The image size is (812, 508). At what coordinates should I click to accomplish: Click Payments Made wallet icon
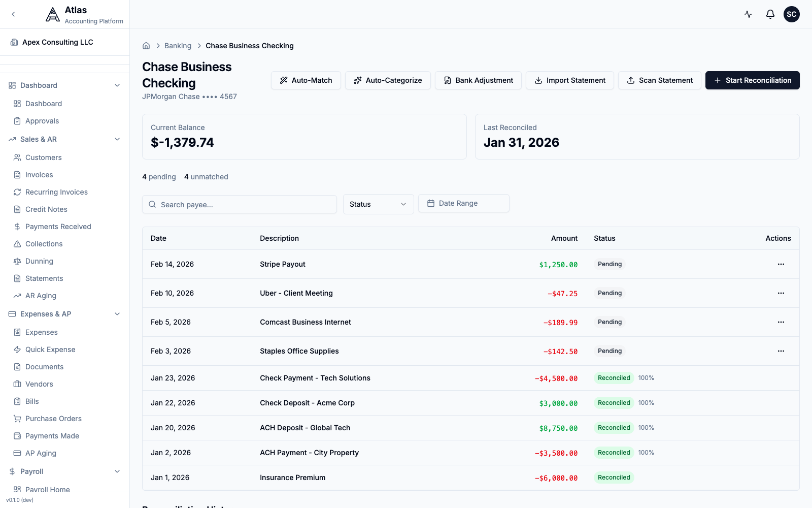[x=17, y=436]
